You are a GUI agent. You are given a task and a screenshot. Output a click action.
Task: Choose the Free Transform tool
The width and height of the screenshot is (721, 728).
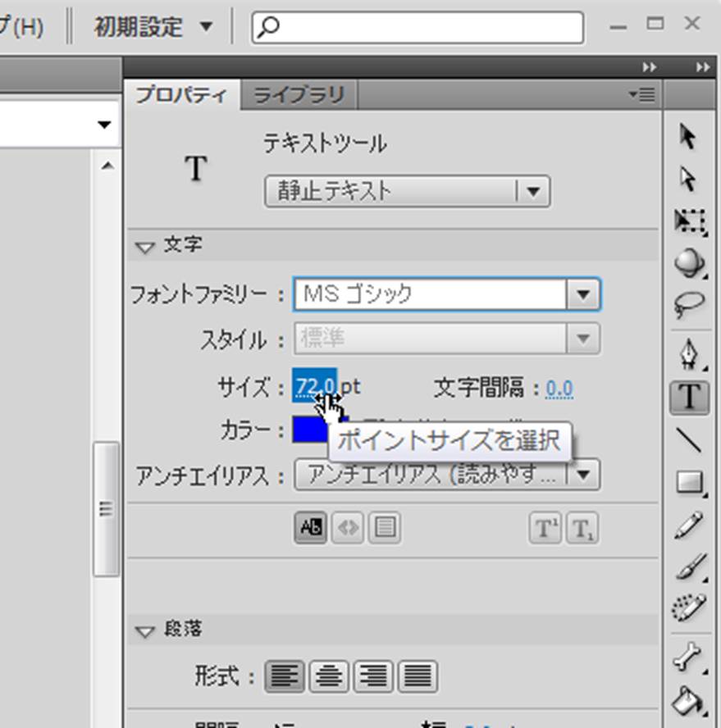(689, 221)
